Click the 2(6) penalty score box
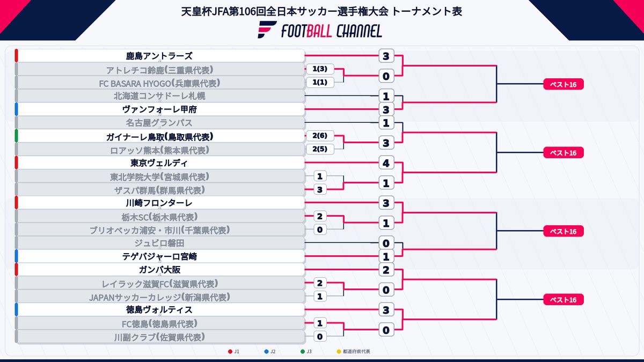 (320, 136)
